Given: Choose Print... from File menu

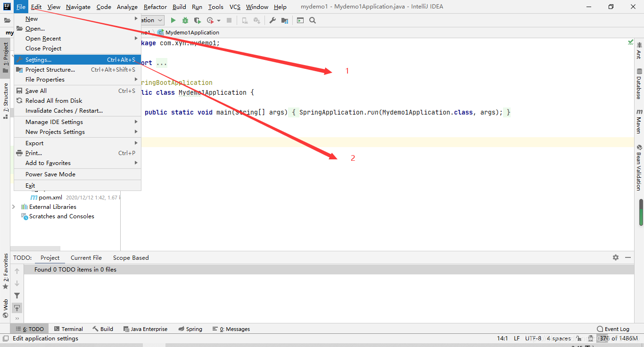Looking at the screenshot, I should point(77,153).
